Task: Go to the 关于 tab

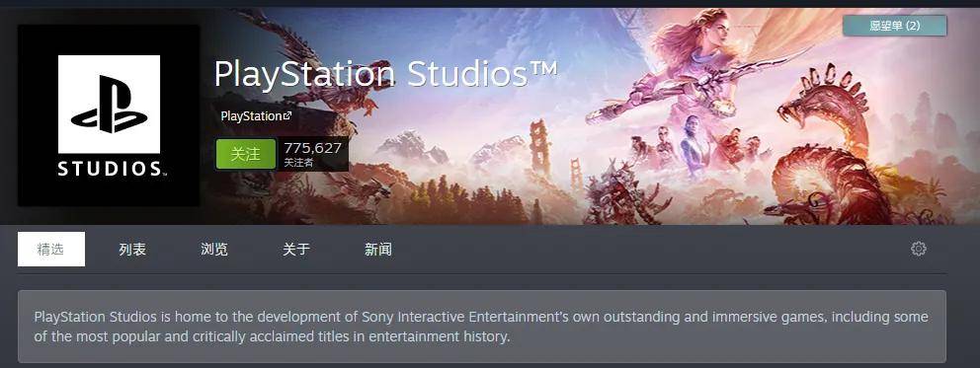Action: click(x=296, y=250)
